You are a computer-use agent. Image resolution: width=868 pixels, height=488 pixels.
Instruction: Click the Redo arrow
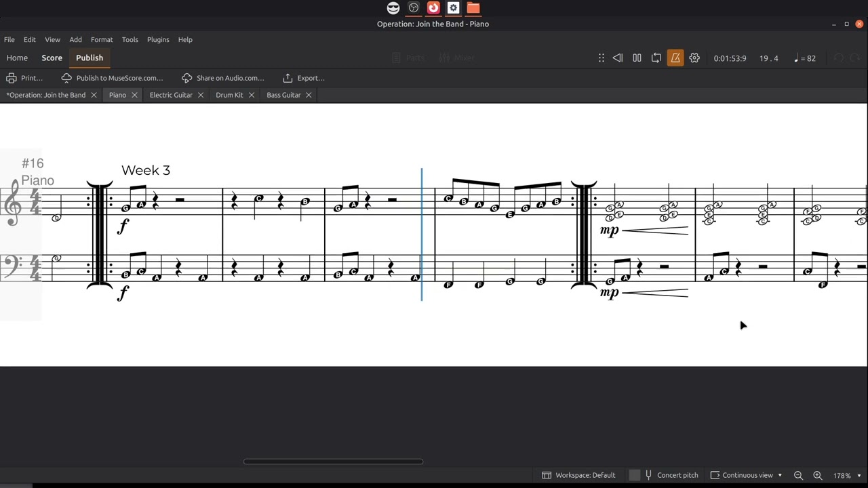[855, 58]
